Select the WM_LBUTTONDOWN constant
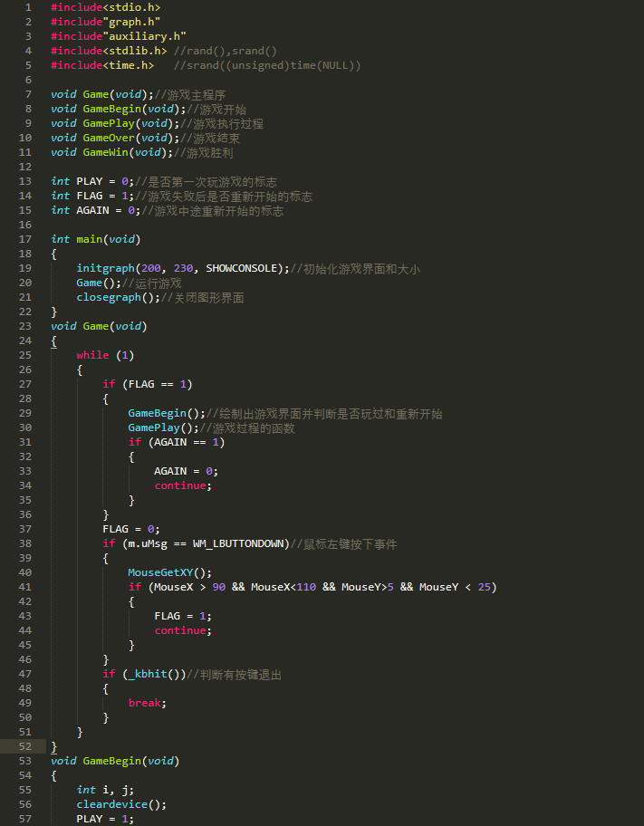The image size is (644, 826). pyautogui.click(x=238, y=543)
